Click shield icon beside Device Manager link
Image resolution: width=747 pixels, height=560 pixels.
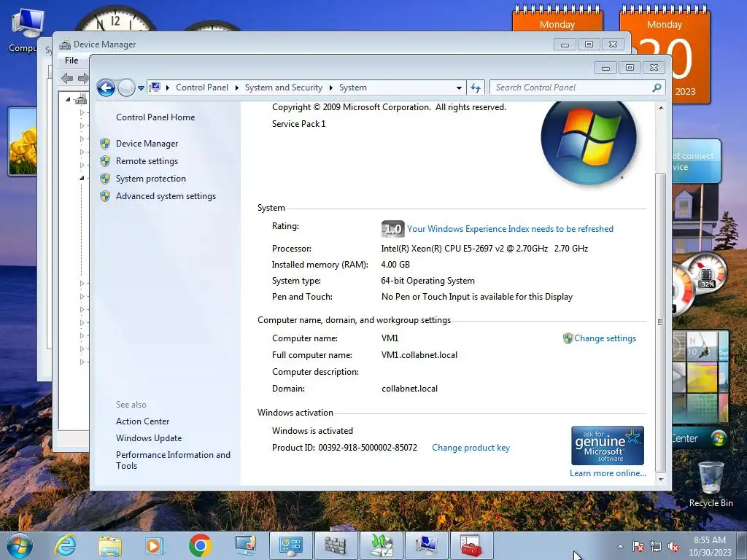point(105,144)
